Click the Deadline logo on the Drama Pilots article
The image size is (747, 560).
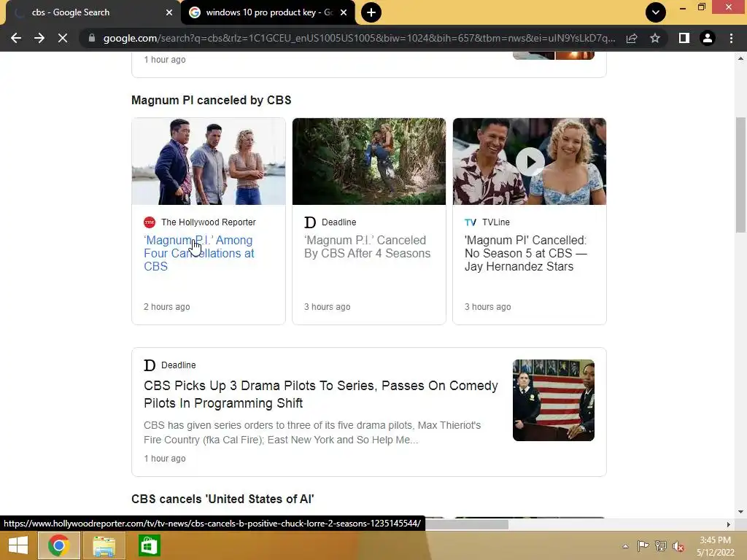pos(150,365)
